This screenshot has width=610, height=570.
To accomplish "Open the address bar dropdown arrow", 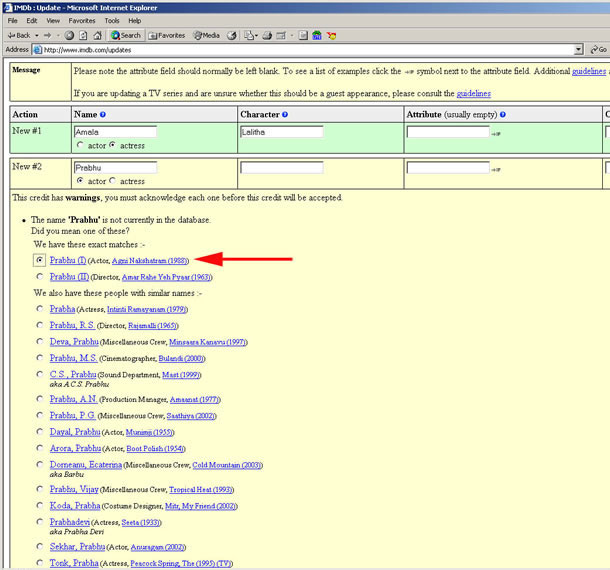I will point(578,49).
